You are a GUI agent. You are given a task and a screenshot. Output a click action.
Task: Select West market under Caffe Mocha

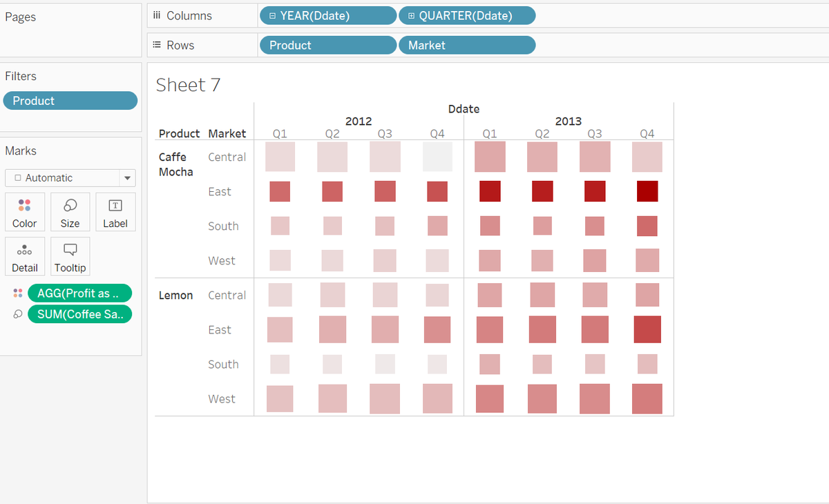click(x=222, y=260)
